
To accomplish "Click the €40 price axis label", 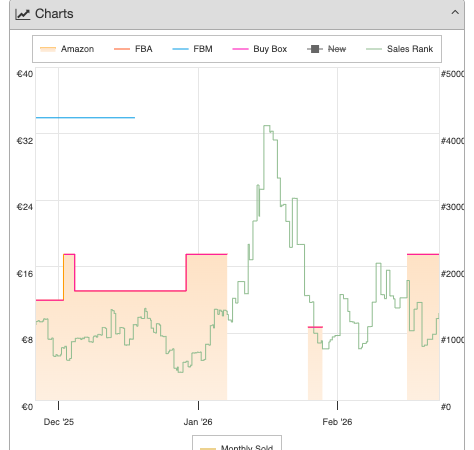I will [x=25, y=74].
